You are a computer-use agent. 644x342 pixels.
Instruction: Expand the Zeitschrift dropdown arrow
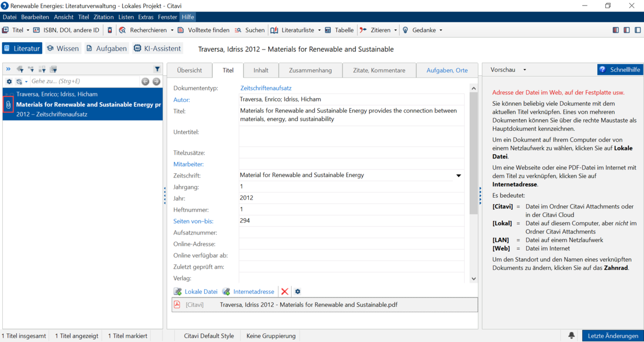pos(459,175)
